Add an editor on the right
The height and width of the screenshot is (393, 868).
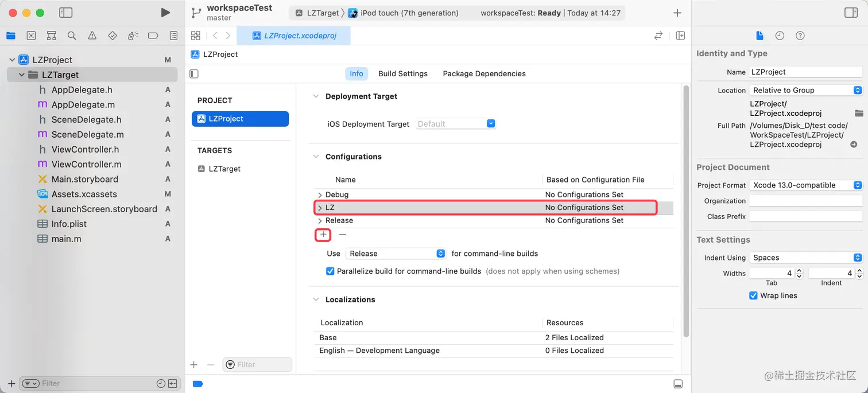pos(680,36)
